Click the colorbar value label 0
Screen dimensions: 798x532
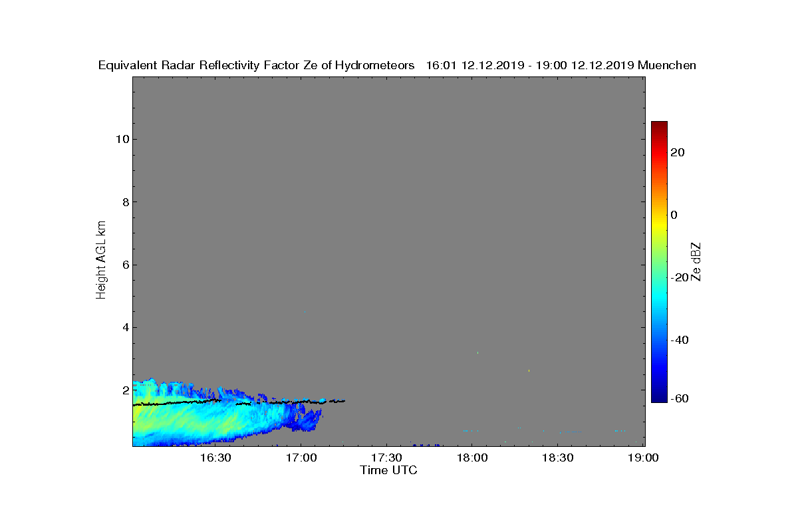click(674, 215)
